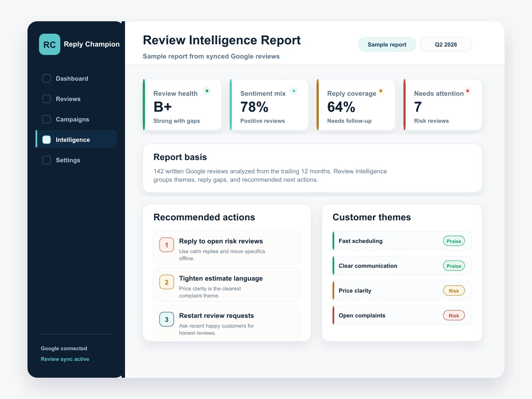Click the Reply Champion brand name
The width and height of the screenshot is (532, 399).
click(x=92, y=44)
